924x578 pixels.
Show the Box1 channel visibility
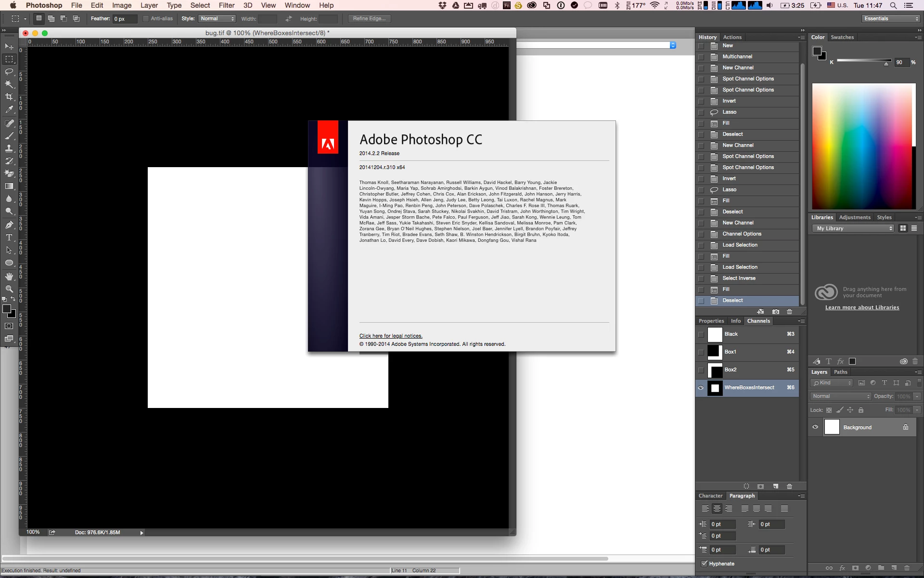pos(701,352)
